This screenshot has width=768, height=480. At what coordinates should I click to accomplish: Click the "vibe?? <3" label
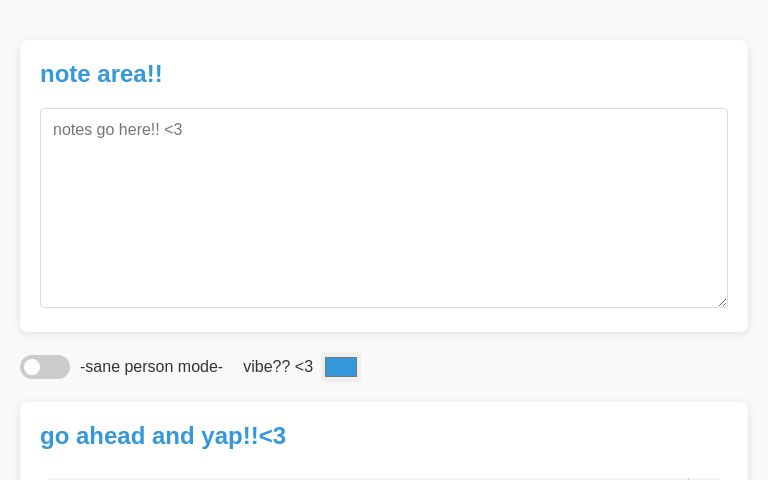point(278,367)
